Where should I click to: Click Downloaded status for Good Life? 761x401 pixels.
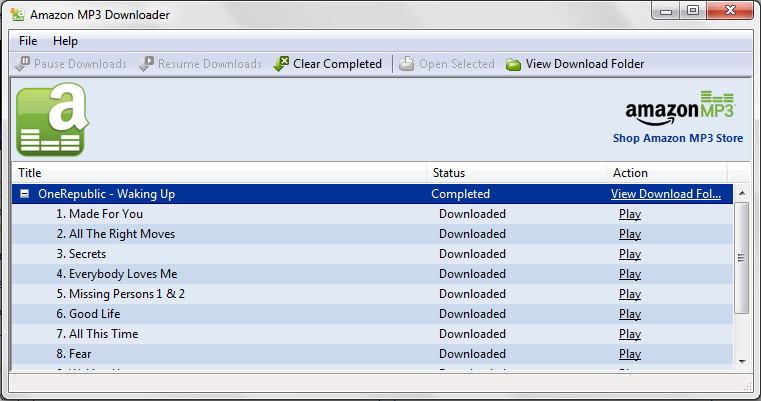click(472, 314)
